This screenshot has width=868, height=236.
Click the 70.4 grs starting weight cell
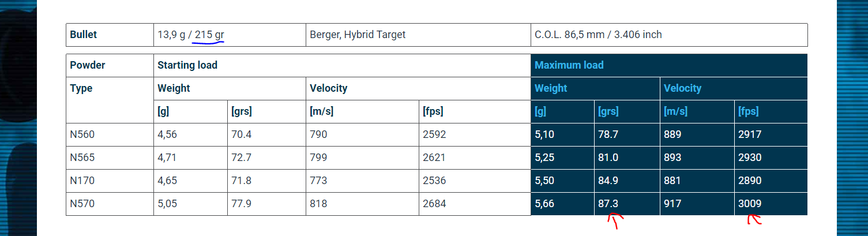click(x=241, y=134)
